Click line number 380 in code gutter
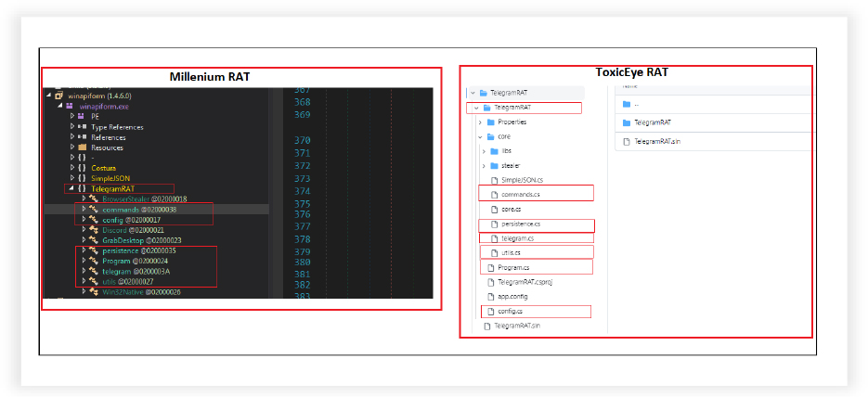 pos(303,263)
